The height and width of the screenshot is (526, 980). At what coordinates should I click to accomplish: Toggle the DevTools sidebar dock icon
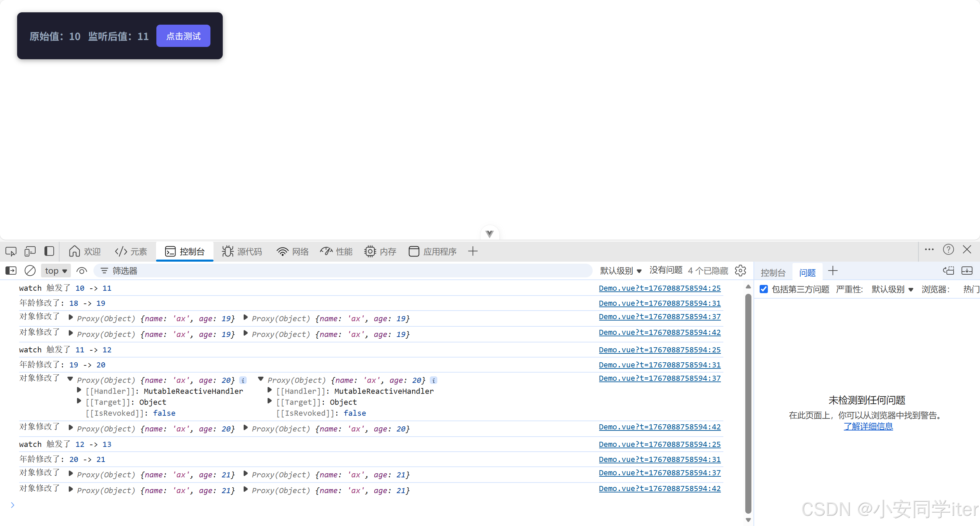50,251
